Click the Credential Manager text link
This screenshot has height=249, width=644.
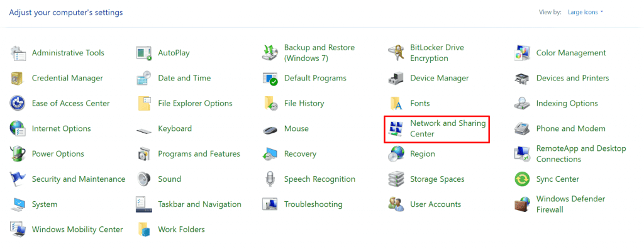67,78
